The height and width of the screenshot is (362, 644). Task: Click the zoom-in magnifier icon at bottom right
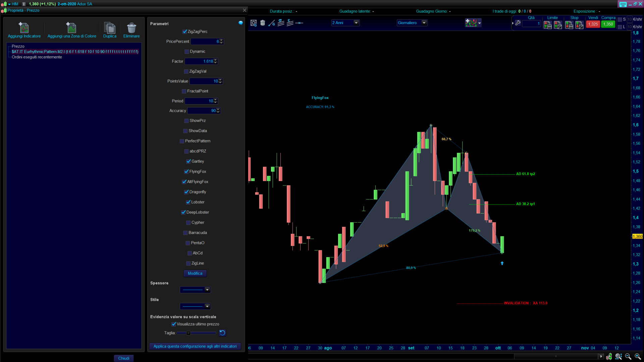(x=638, y=356)
